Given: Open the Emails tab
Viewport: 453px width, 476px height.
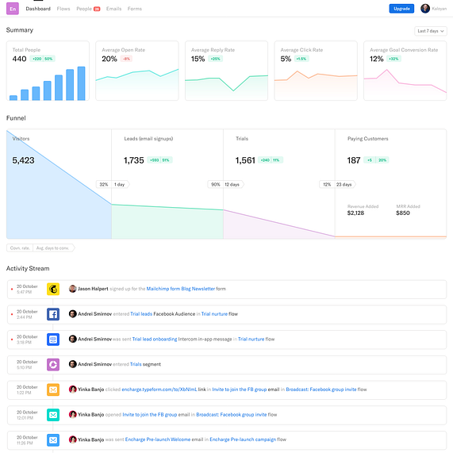Looking at the screenshot, I should tap(114, 9).
